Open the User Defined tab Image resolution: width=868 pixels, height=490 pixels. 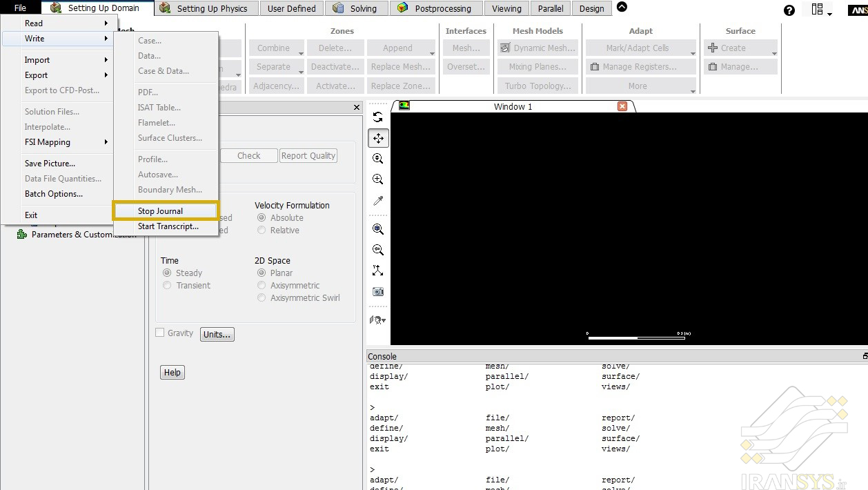[291, 8]
